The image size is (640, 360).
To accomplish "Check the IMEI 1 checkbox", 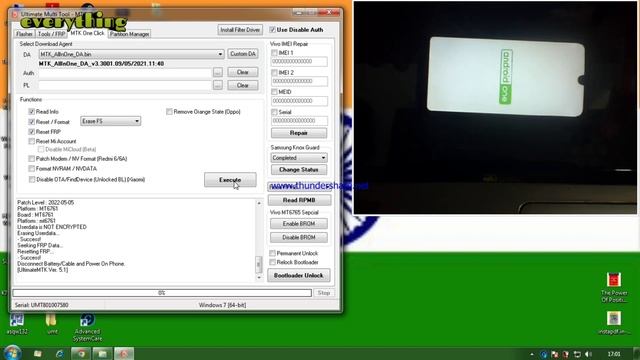I will (x=274, y=53).
